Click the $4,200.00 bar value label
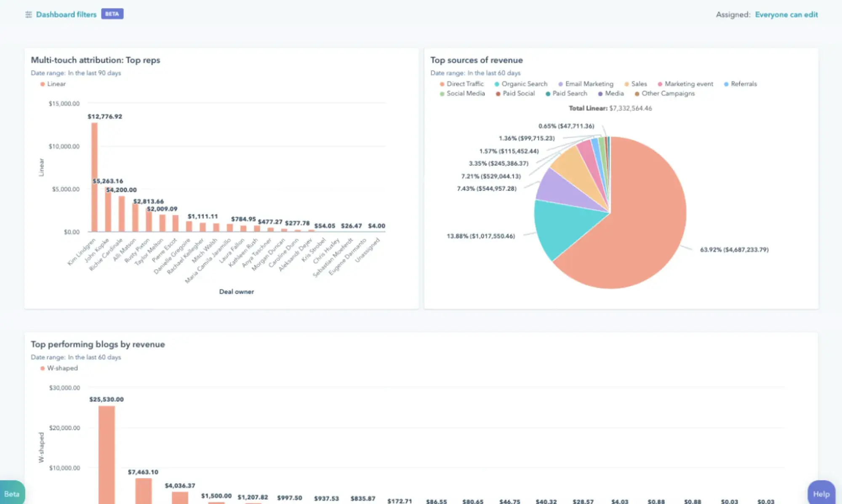The width and height of the screenshot is (842, 504). [x=121, y=190]
